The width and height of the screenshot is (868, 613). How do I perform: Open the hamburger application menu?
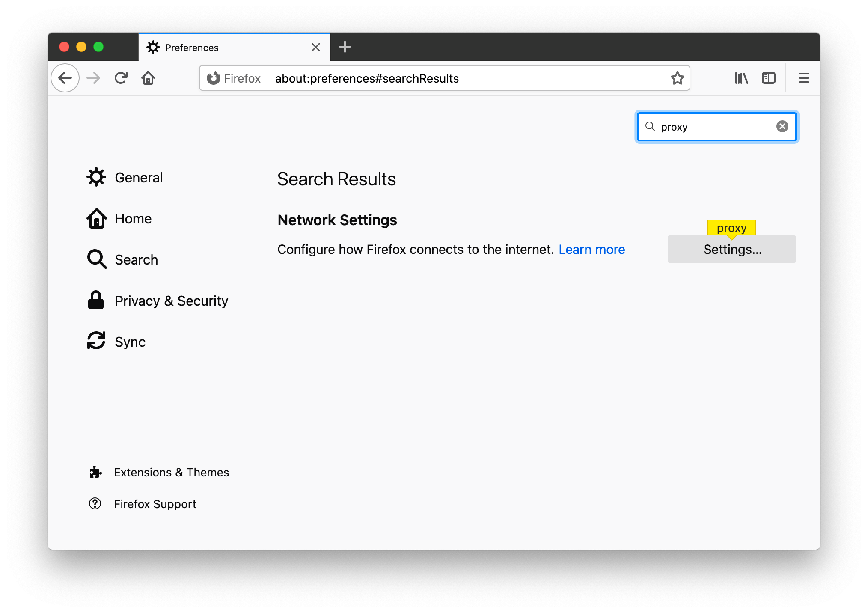point(803,78)
